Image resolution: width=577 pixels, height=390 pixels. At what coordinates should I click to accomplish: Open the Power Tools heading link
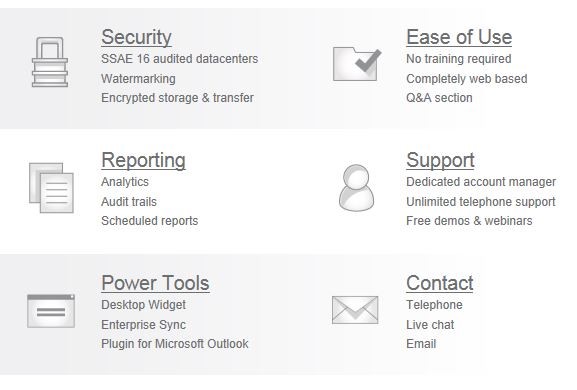coord(155,283)
